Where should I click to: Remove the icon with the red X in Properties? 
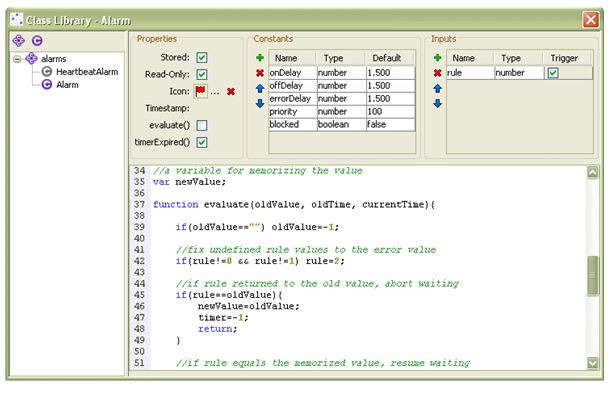[231, 92]
